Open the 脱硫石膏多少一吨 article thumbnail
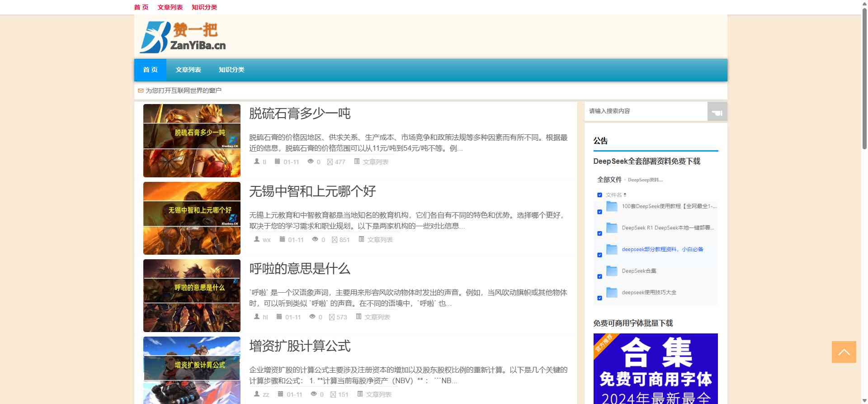This screenshot has width=868, height=404. coord(192,141)
